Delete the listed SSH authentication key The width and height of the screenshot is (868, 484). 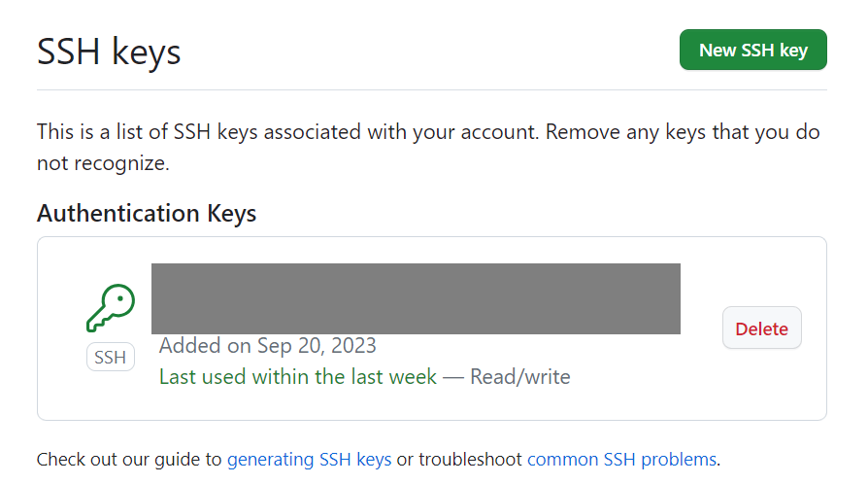point(761,328)
